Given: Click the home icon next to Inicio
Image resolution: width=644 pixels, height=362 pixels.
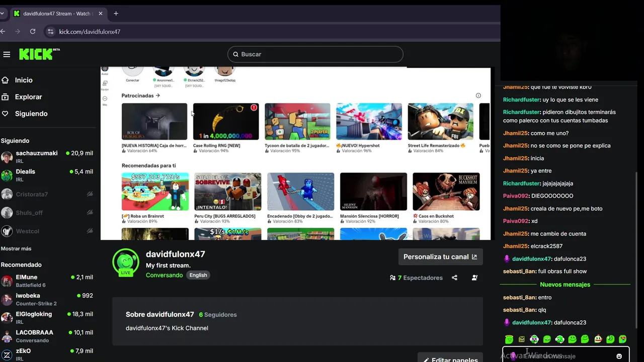Looking at the screenshot, I should (5, 80).
